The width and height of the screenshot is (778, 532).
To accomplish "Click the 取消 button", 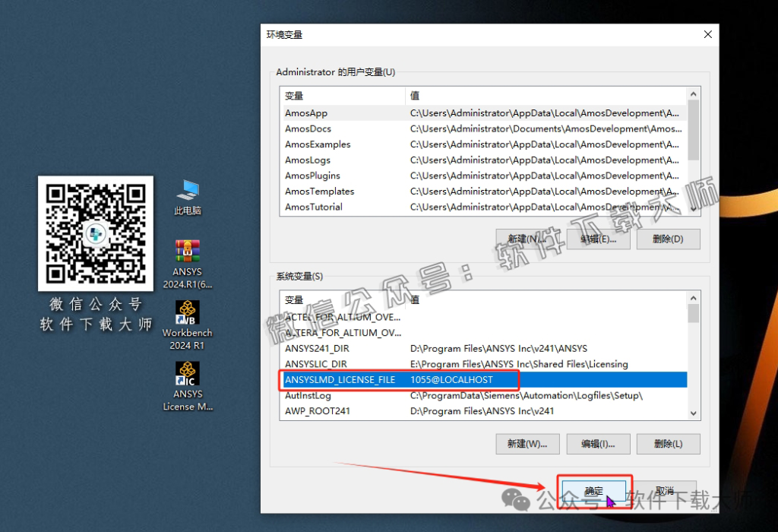I will (664, 491).
